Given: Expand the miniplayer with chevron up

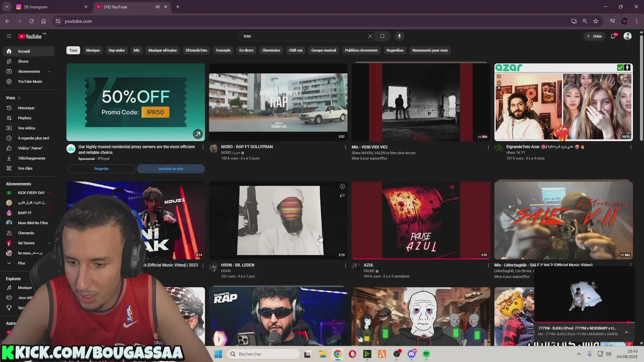Looking at the screenshot, I should pyautogui.click(x=626, y=332).
